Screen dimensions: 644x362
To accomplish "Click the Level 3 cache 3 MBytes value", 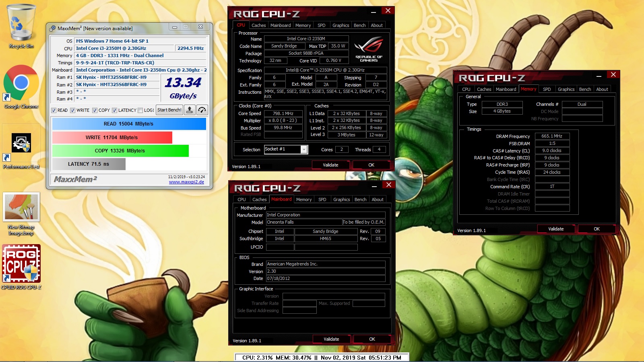I will [x=346, y=135].
